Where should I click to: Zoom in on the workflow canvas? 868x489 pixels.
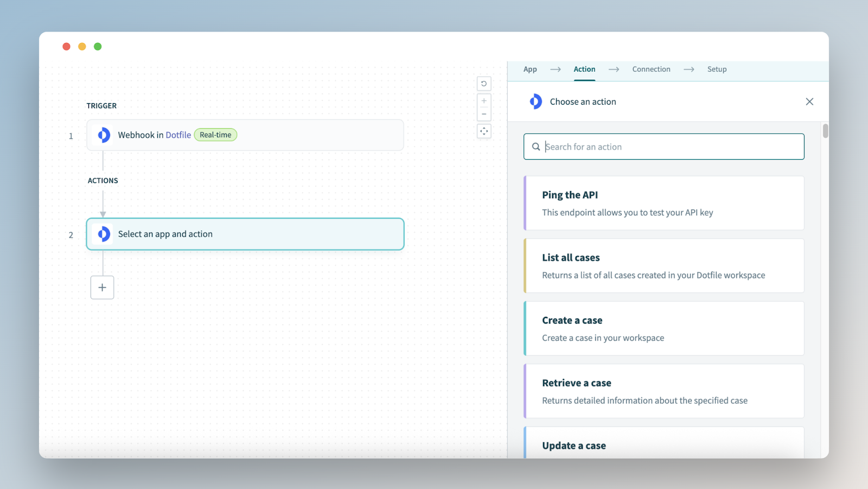coord(484,101)
